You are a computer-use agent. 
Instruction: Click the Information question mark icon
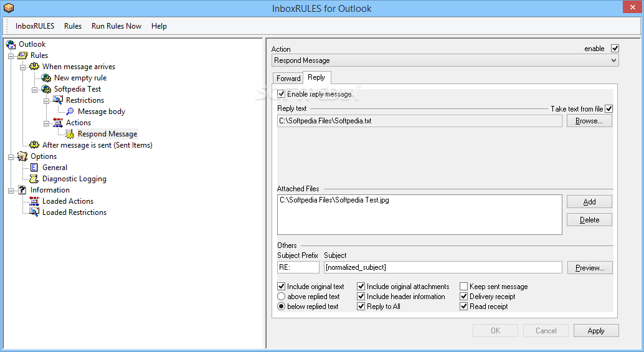22,190
